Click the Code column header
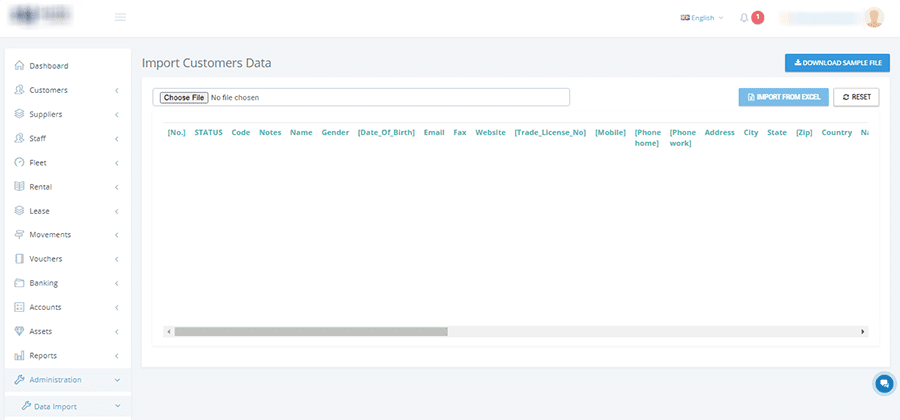The image size is (900, 420). [x=241, y=133]
